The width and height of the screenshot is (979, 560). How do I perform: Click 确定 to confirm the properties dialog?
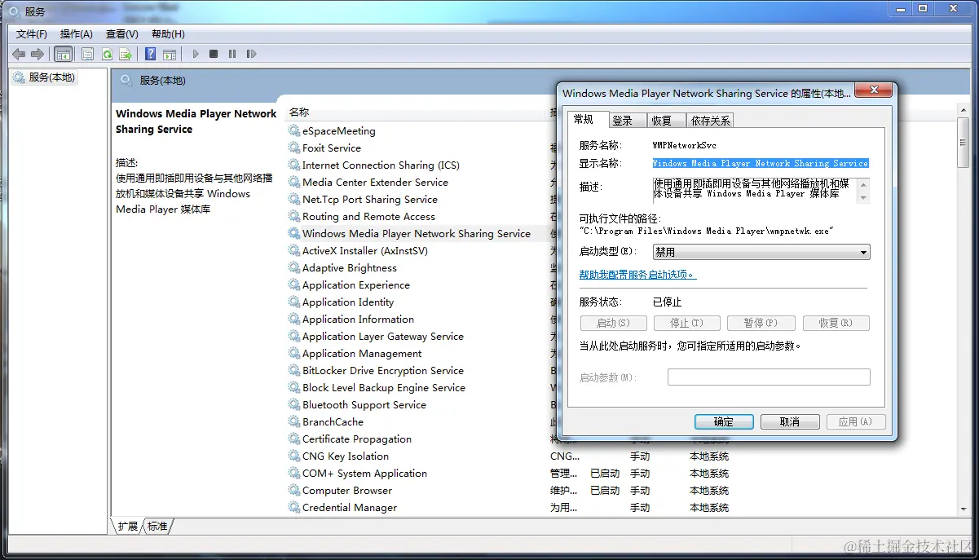coord(724,421)
